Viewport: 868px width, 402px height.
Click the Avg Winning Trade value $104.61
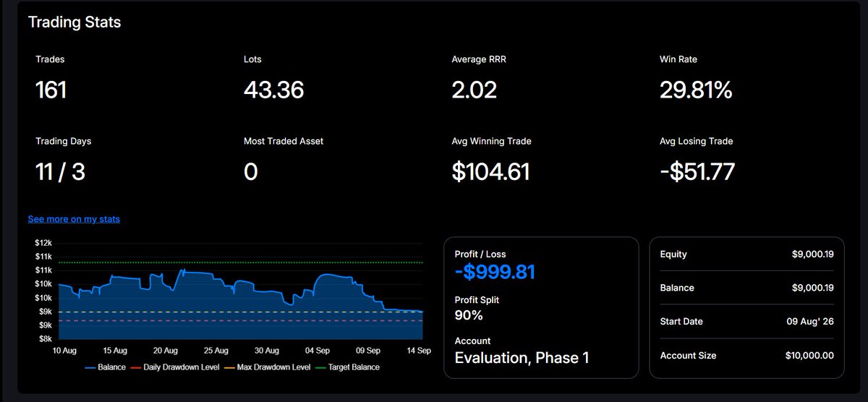click(x=491, y=172)
